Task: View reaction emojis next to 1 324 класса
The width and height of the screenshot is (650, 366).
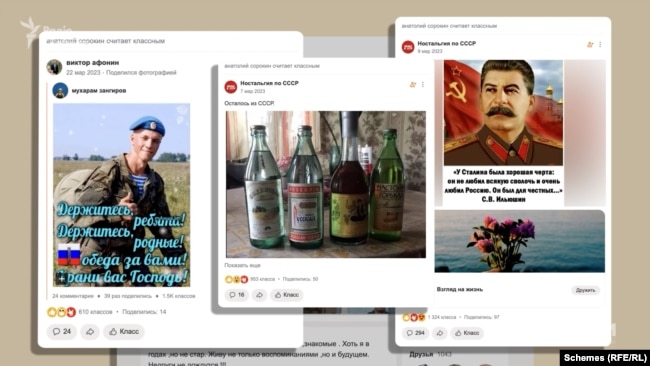Action: coord(414,318)
